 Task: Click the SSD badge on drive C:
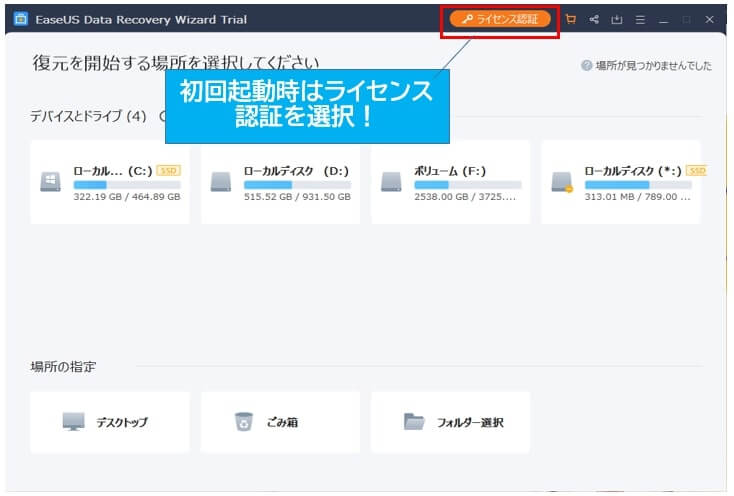169,171
